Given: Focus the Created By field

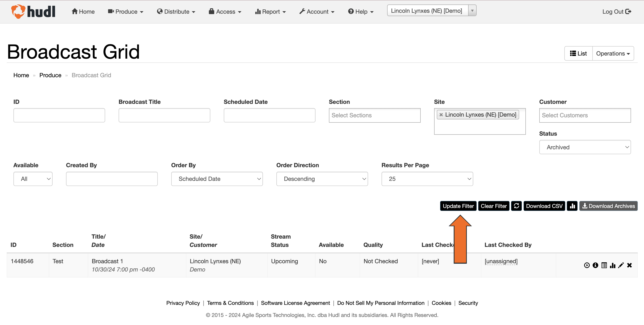Looking at the screenshot, I should point(112,179).
